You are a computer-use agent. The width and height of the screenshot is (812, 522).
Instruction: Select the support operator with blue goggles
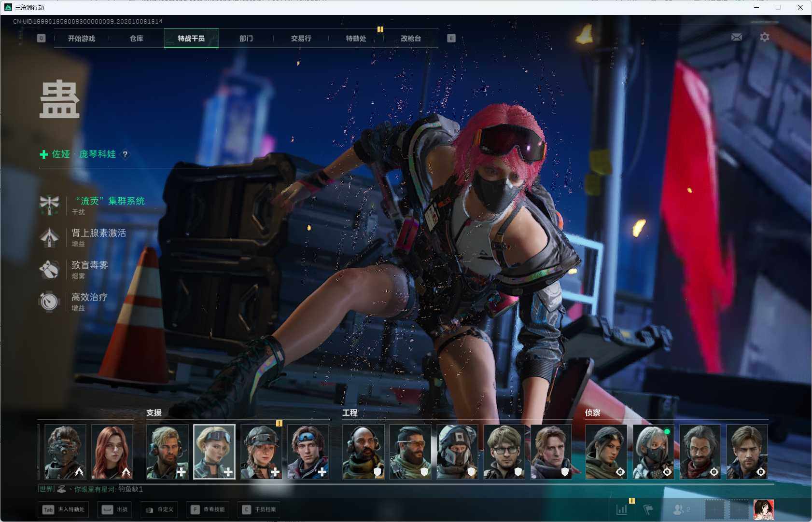(x=308, y=452)
